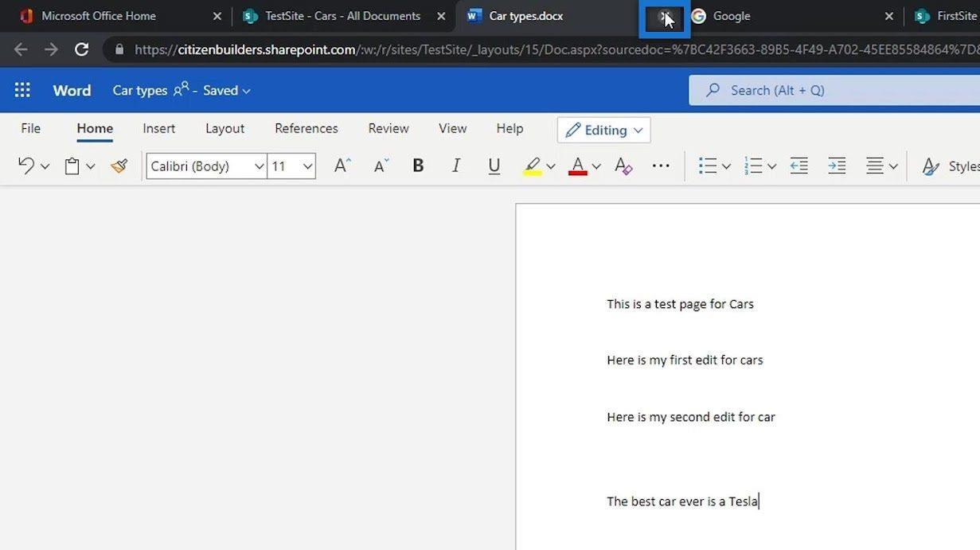
Task: Open the Review tab
Action: [x=388, y=128]
